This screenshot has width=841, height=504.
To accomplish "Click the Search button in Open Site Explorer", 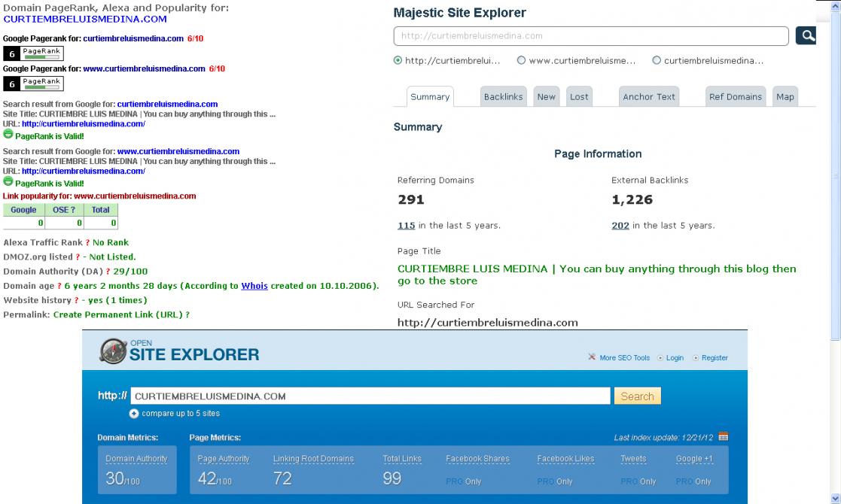I will pyautogui.click(x=637, y=396).
